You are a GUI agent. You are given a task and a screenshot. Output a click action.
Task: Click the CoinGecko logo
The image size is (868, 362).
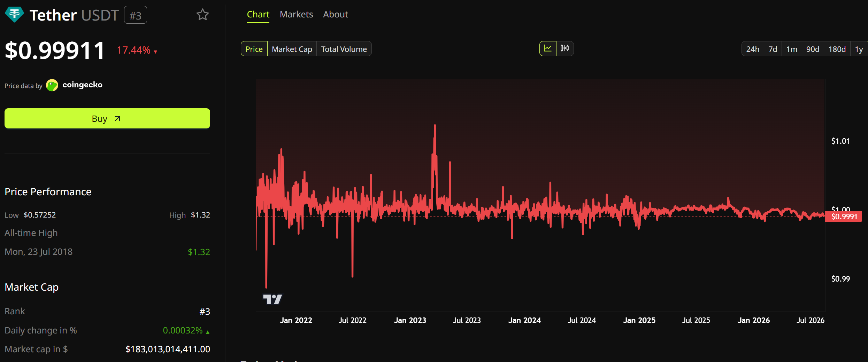pos(52,85)
